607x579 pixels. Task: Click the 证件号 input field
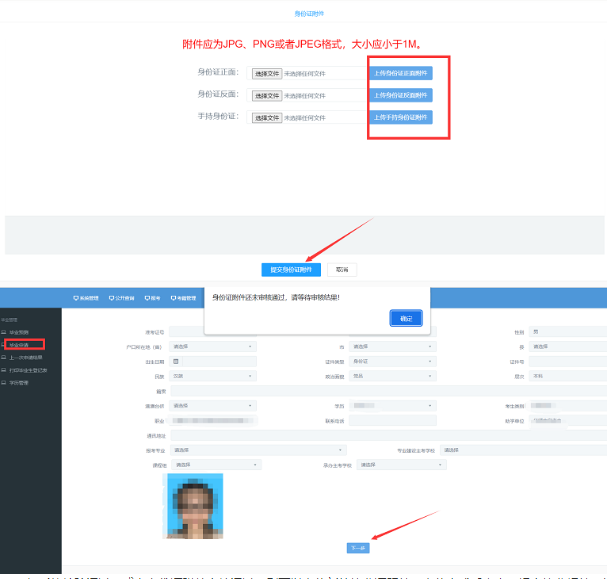(x=568, y=361)
